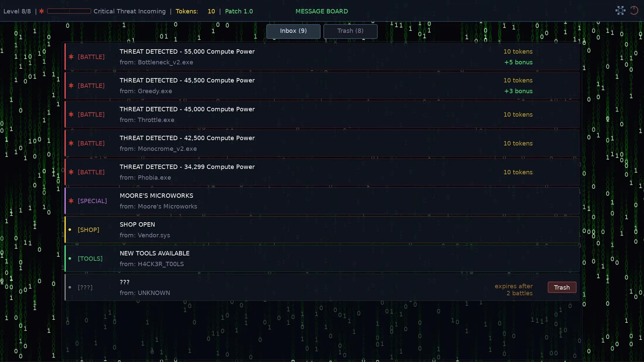Click "from: H4CK3R_T00LS" sender text
This screenshot has height=362, width=644.
coord(152,264)
